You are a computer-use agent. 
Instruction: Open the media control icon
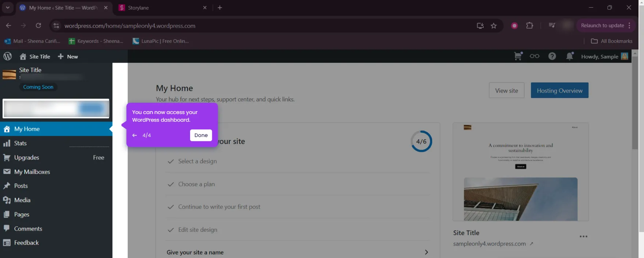[552, 25]
